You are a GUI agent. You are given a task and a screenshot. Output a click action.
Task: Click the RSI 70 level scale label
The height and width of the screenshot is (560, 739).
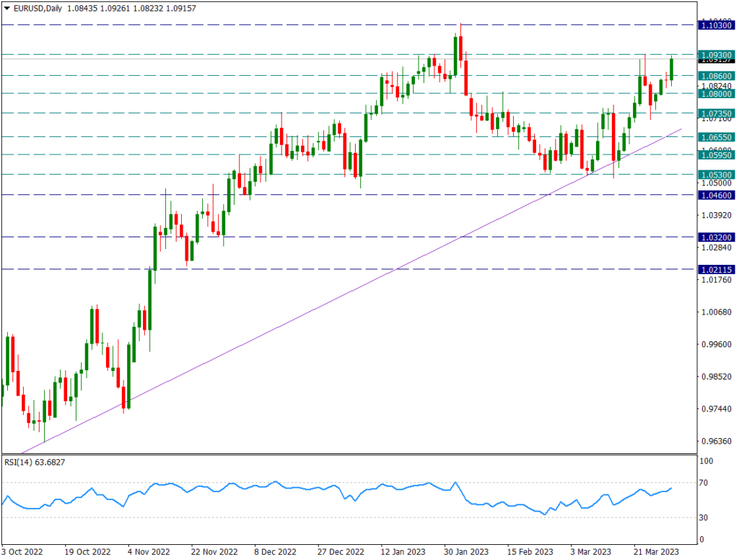pos(703,483)
